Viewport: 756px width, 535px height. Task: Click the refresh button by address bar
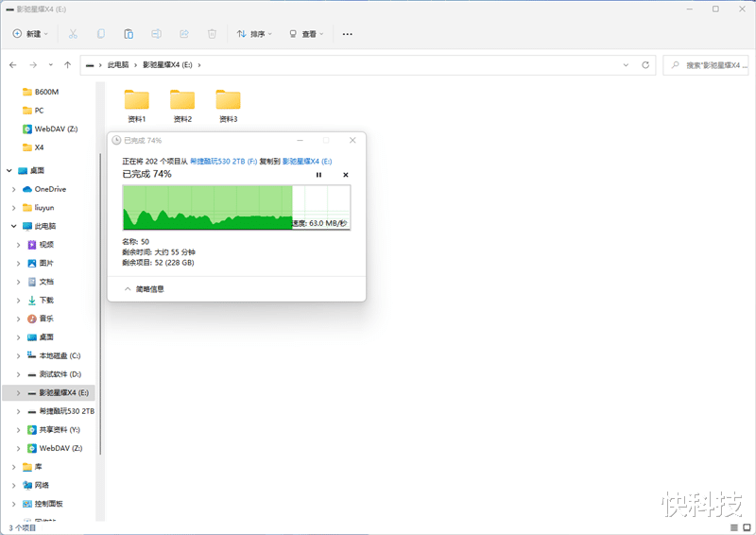tap(645, 65)
